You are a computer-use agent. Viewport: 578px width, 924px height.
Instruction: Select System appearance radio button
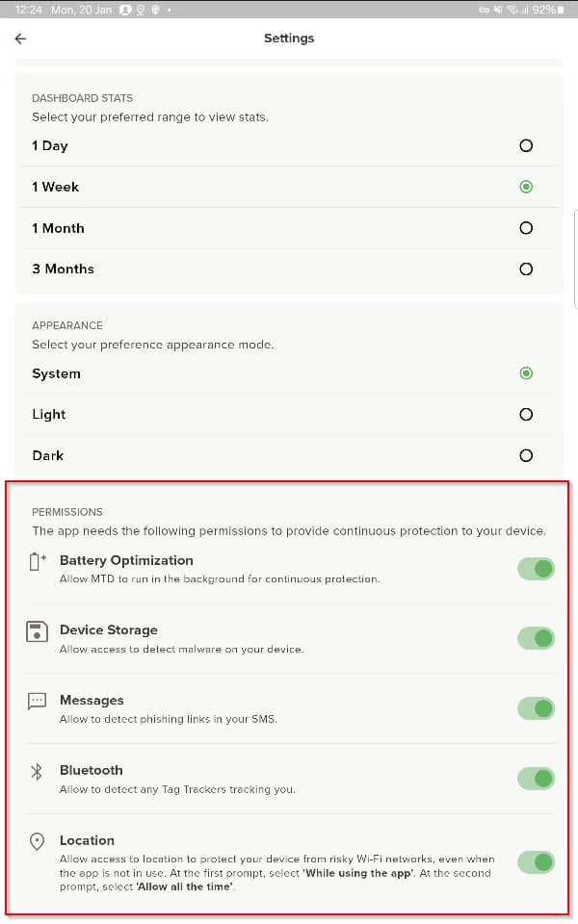526,373
